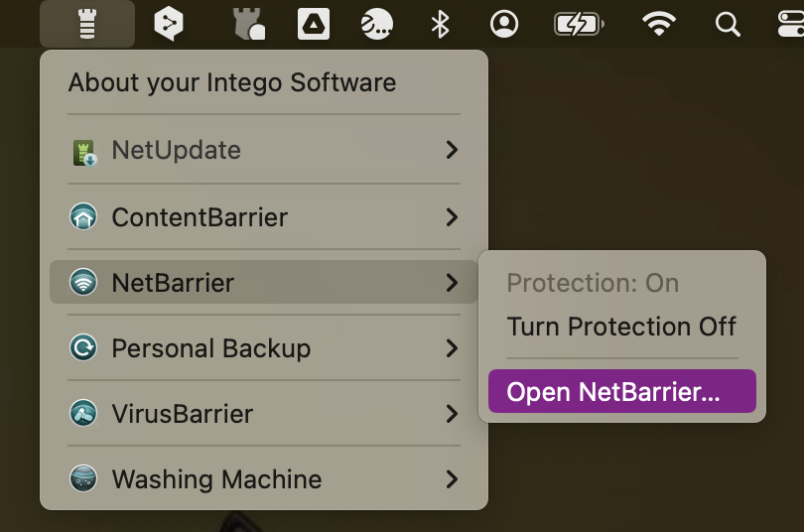Click the NetBarrier Wi-Fi shield icon
Image resolution: width=804 pixels, height=532 pixels.
[83, 283]
